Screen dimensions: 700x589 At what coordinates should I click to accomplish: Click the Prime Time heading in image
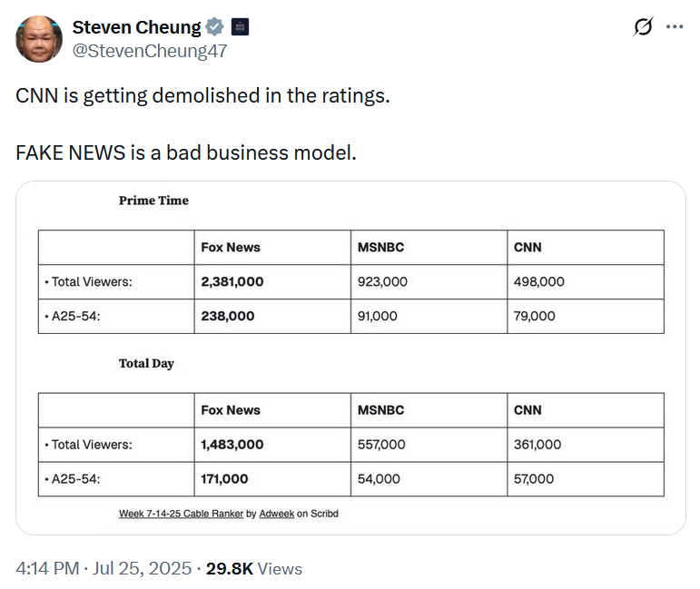[x=153, y=201]
